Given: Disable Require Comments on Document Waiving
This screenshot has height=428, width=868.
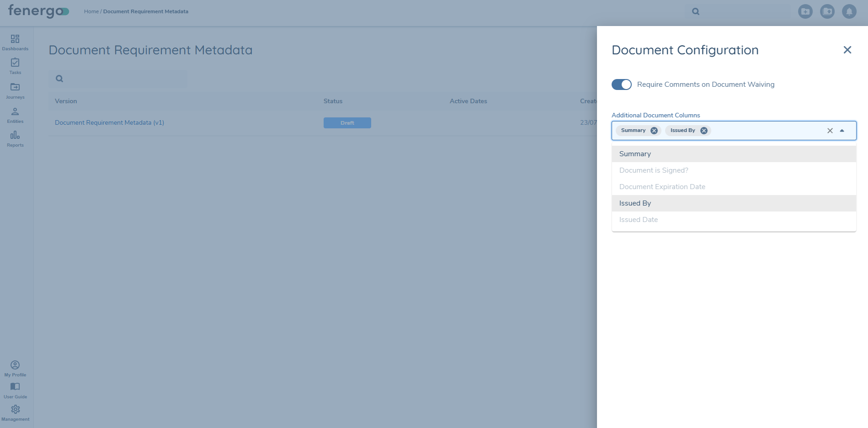Looking at the screenshot, I should point(621,85).
